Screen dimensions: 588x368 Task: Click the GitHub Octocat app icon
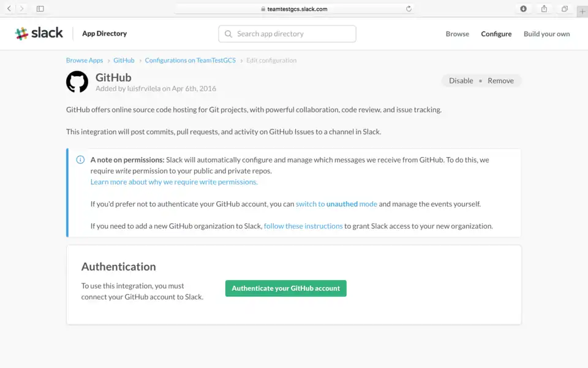pyautogui.click(x=77, y=82)
